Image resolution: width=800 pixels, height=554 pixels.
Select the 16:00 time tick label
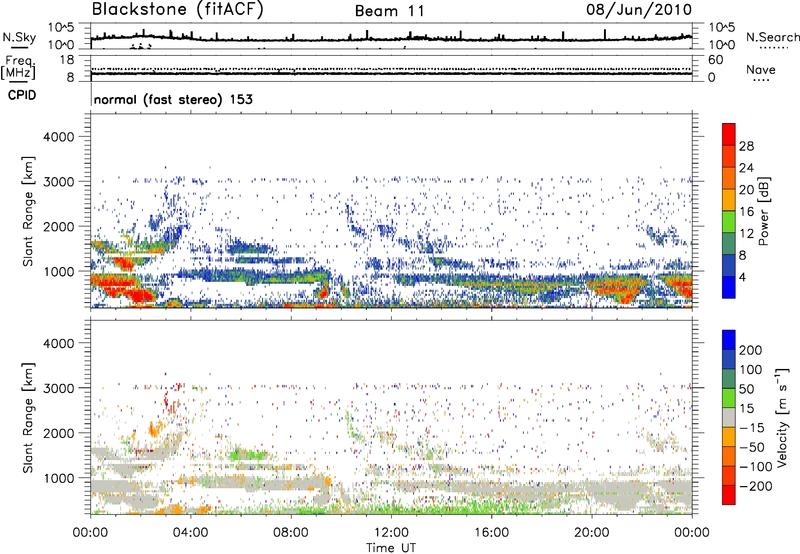[x=491, y=533]
